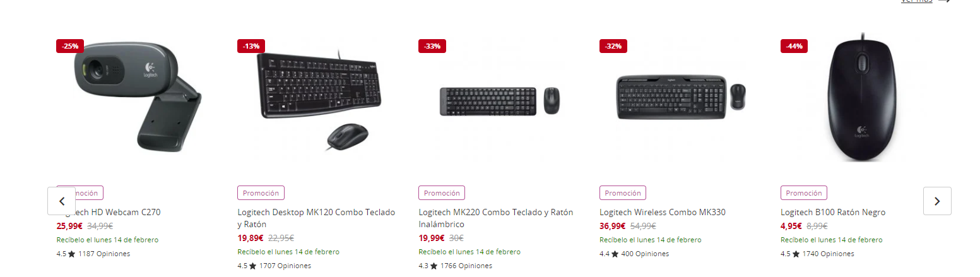The height and width of the screenshot is (277, 980).
Task: Open the Wireless Combo MK330 image
Action: click(680, 98)
